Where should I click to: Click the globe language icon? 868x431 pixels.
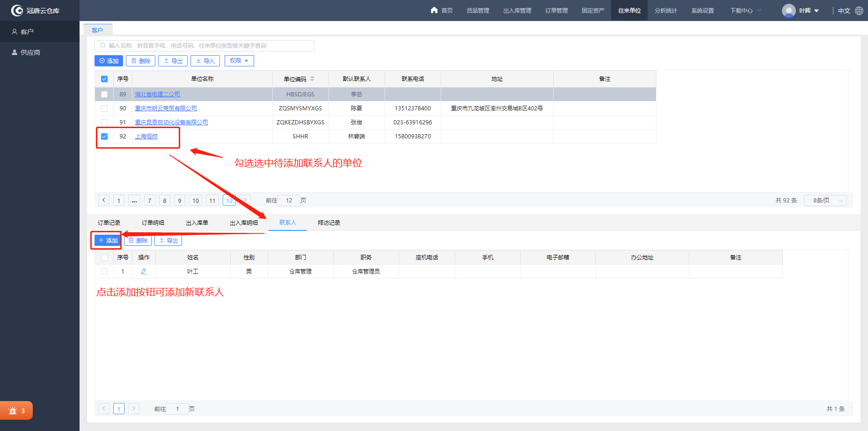click(x=859, y=10)
